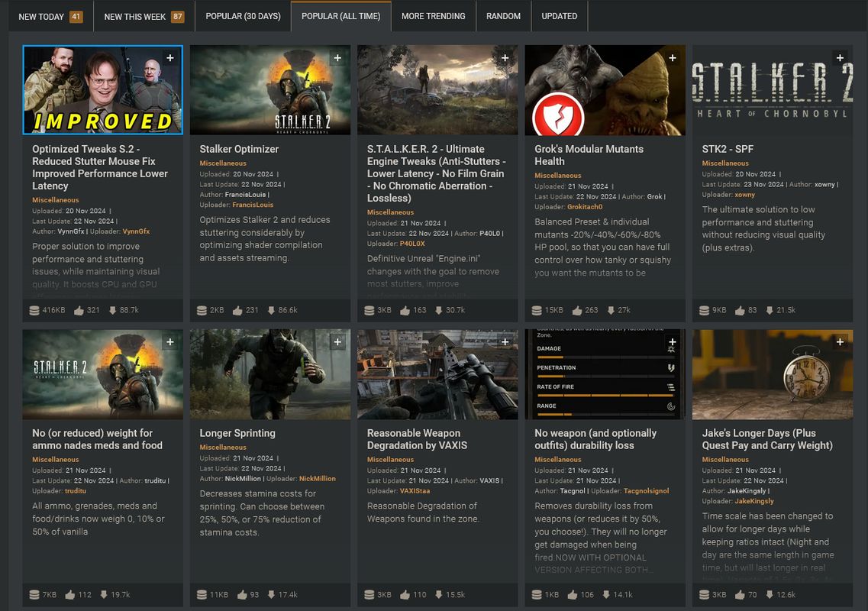The image size is (868, 611).
Task: Click endorsements thumbs-up icon on Stalker Optimizer
Action: tap(237, 310)
